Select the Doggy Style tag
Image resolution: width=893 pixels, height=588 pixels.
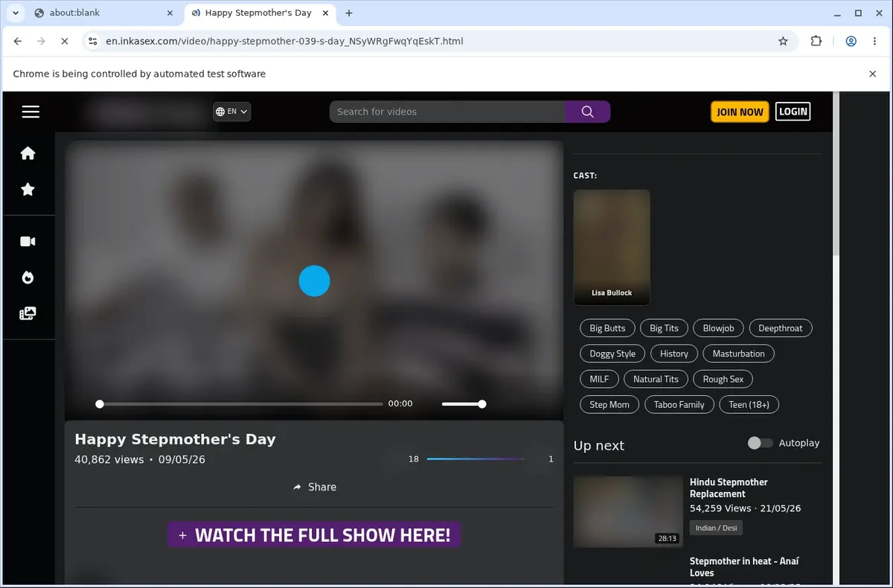click(612, 354)
